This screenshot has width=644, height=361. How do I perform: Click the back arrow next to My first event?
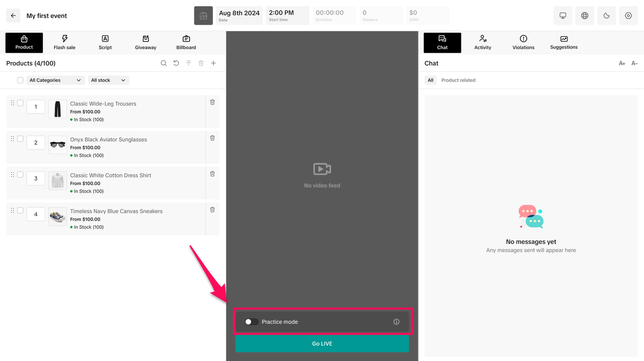coord(13,16)
